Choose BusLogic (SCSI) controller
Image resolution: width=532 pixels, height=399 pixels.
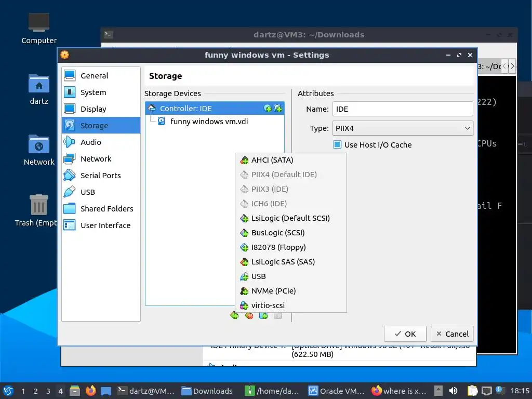point(291,233)
